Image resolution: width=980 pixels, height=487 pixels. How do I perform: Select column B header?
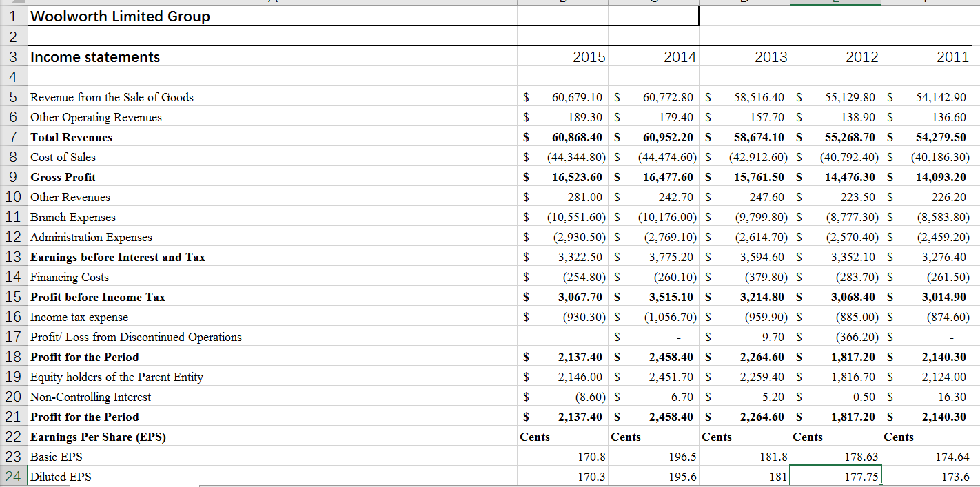point(562,3)
